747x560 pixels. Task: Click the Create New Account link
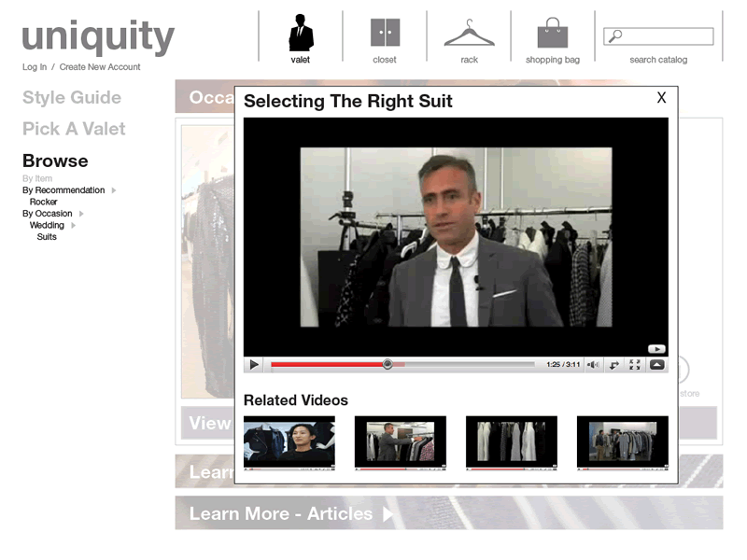click(100, 67)
